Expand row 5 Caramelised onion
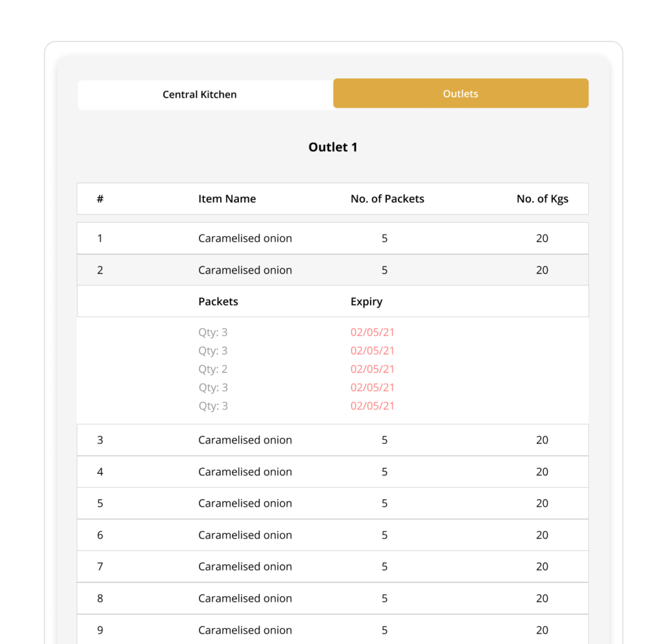This screenshot has width=667, height=644. pyautogui.click(x=333, y=503)
